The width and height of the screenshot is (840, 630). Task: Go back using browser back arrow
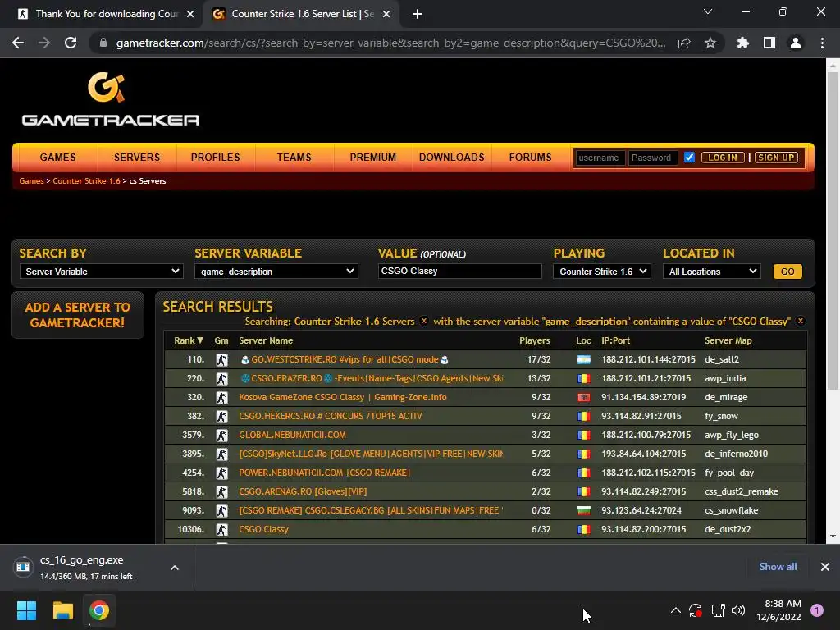pos(18,43)
